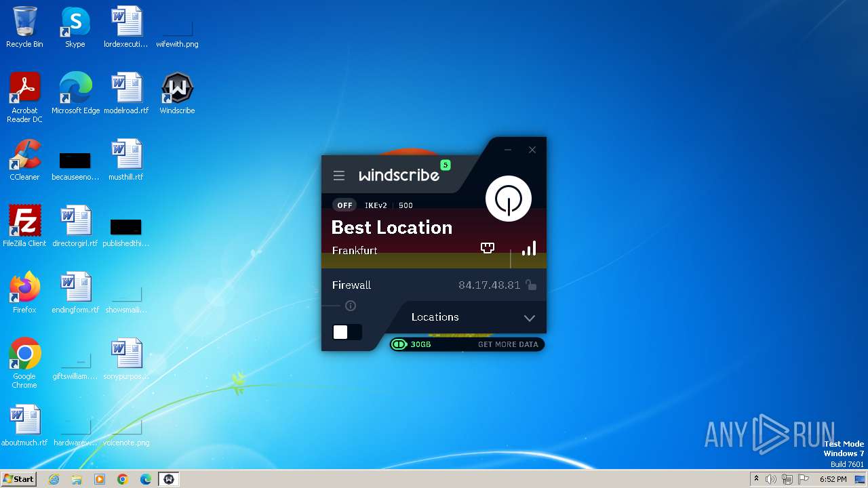Click the Locations chevron arrow
This screenshot has height=488, width=868.
click(530, 318)
